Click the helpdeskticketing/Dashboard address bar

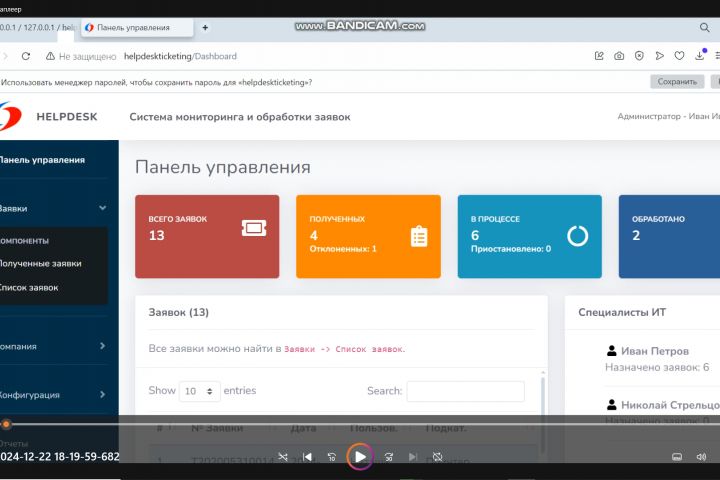pyautogui.click(x=180, y=56)
